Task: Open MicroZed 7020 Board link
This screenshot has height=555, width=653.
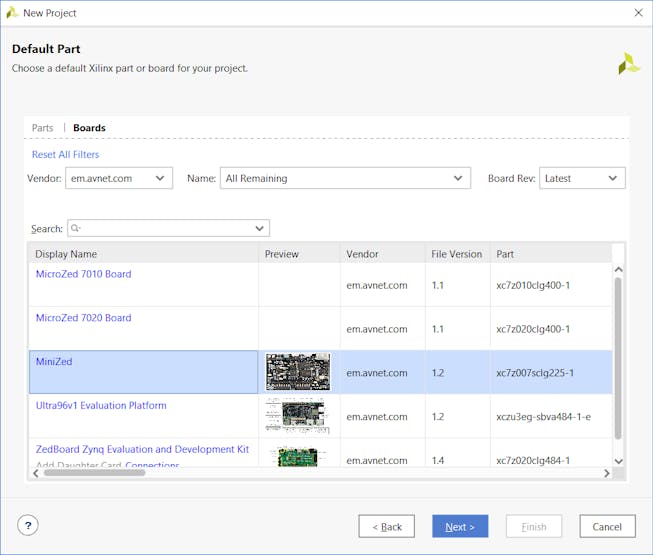Action: pos(83,318)
